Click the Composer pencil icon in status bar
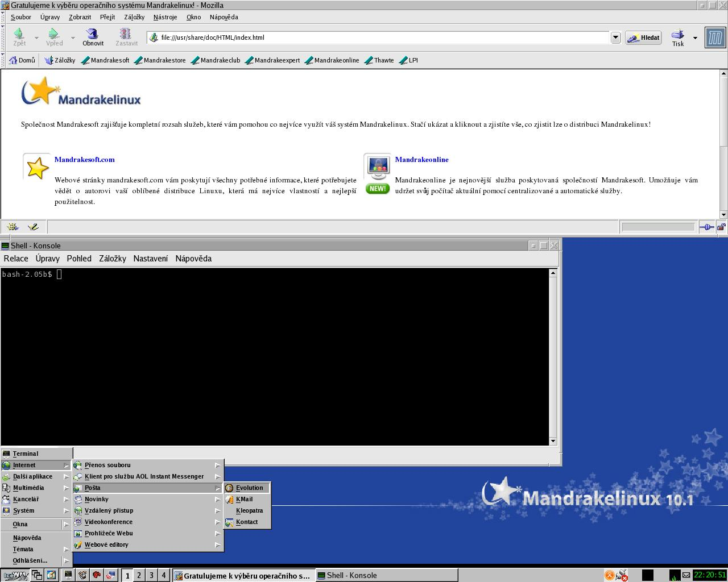The width and height of the screenshot is (728, 582). [33, 227]
